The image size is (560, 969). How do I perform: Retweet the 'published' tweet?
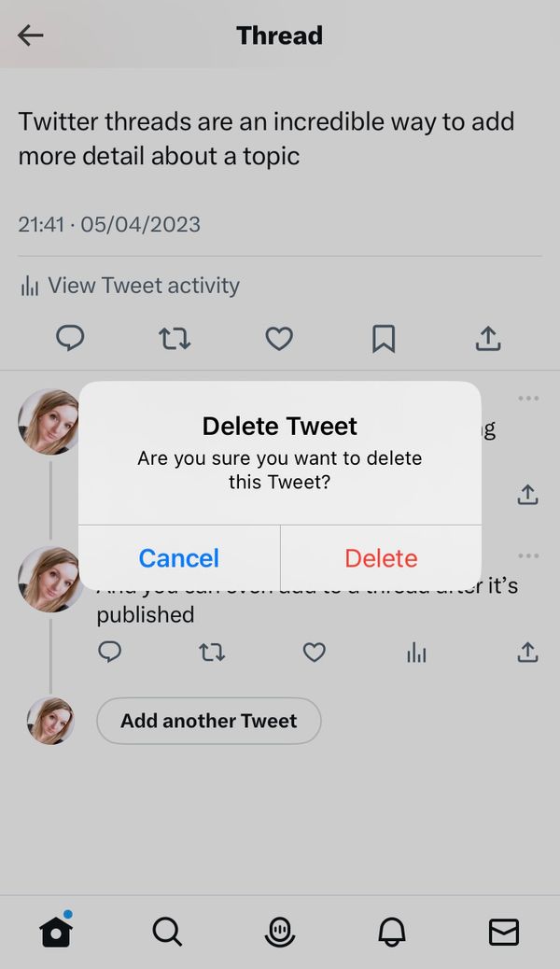click(x=212, y=652)
